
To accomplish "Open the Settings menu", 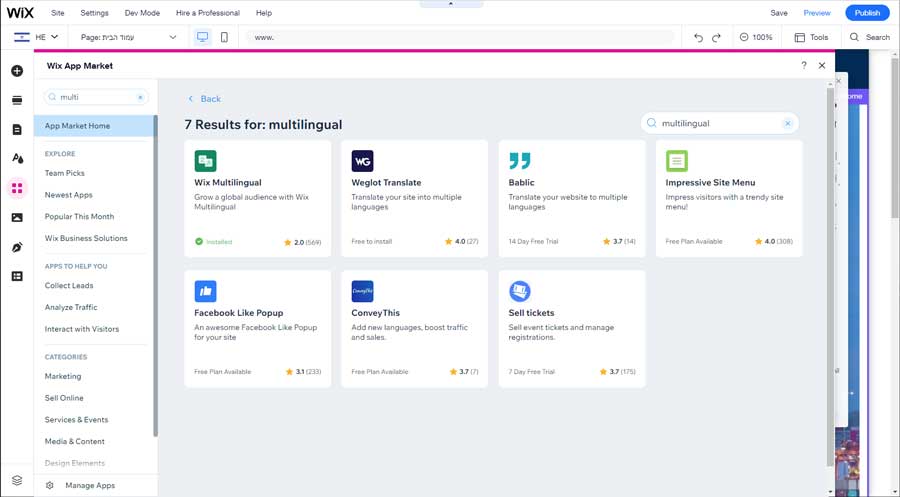I will click(x=94, y=13).
